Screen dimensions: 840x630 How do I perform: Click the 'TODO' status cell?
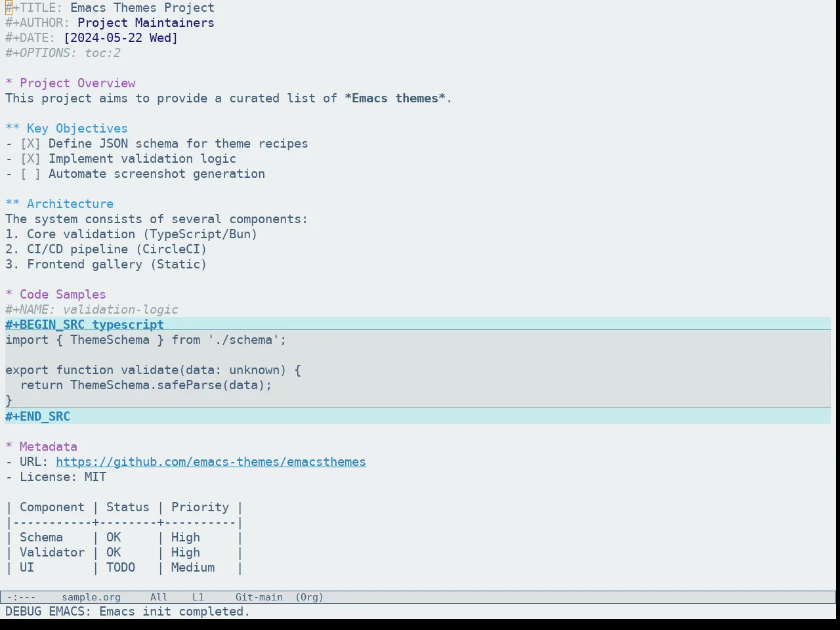pyautogui.click(x=121, y=568)
